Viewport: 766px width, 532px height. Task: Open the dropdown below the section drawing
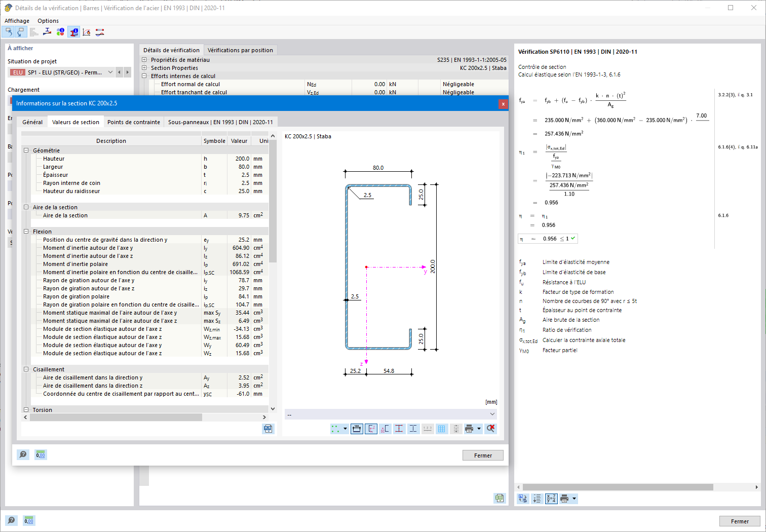[x=390, y=414]
